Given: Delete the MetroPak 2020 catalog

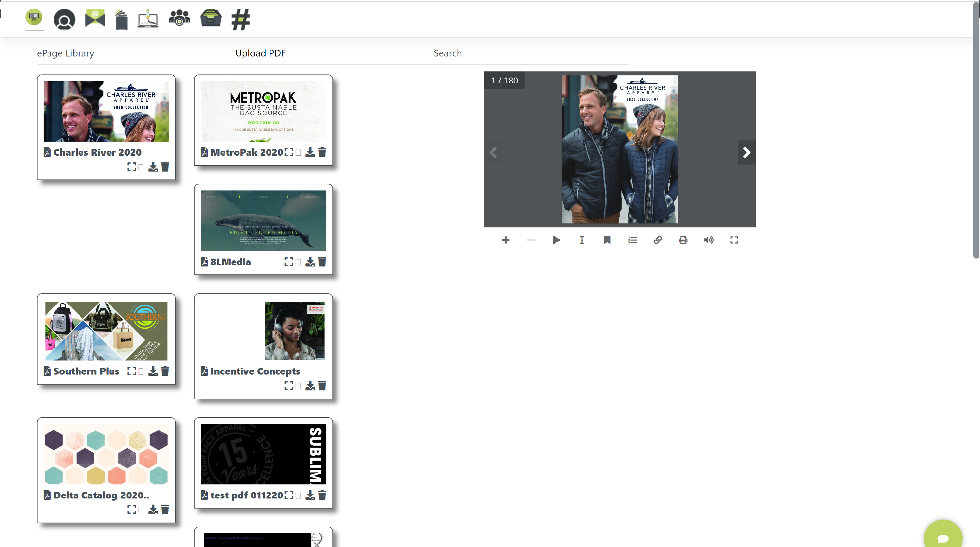Looking at the screenshot, I should tap(322, 152).
